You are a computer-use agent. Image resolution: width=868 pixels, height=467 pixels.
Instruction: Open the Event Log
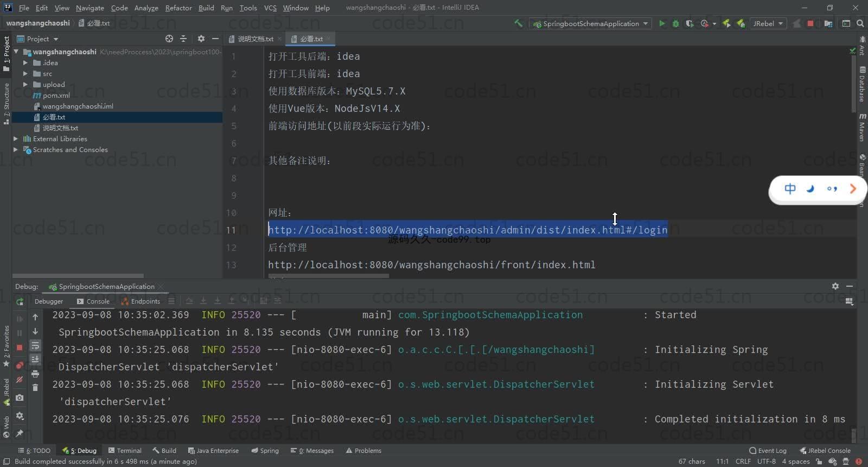coord(768,451)
